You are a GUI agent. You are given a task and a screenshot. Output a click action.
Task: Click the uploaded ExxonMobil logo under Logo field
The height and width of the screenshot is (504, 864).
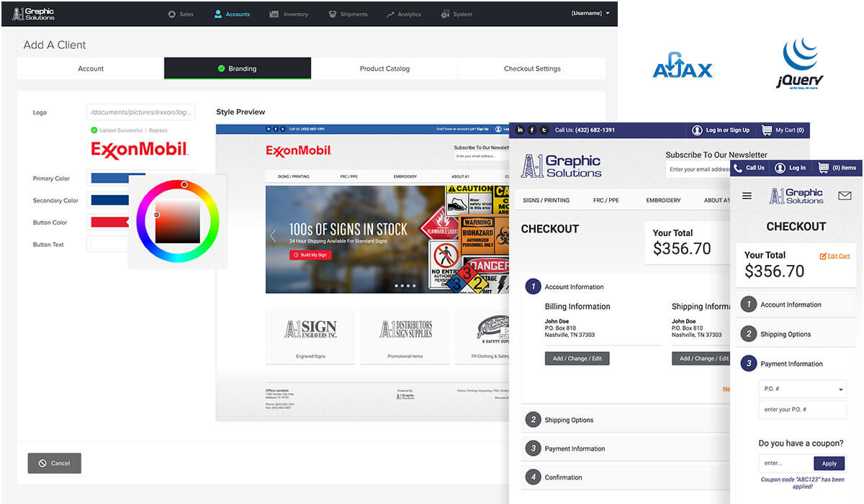pos(140,150)
